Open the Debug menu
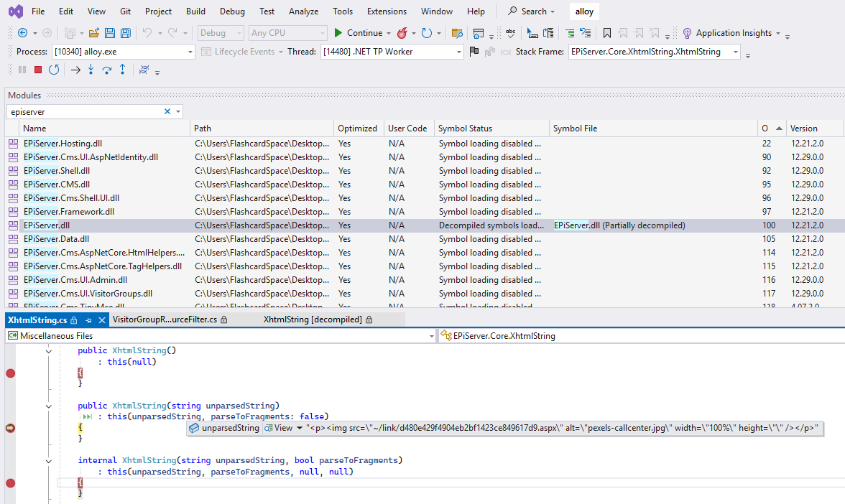The image size is (845, 504). (x=232, y=11)
